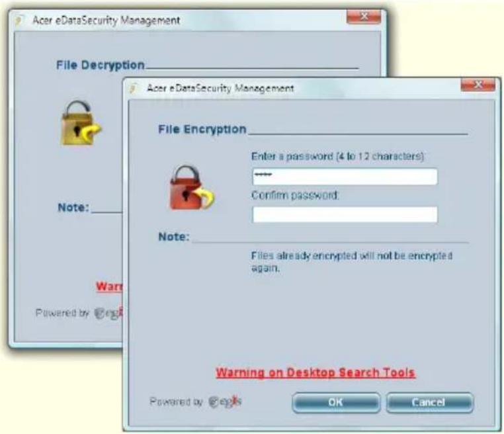The image size is (504, 434).
Task: Close the File Decryption window
Action: pyautogui.click(x=364, y=17)
